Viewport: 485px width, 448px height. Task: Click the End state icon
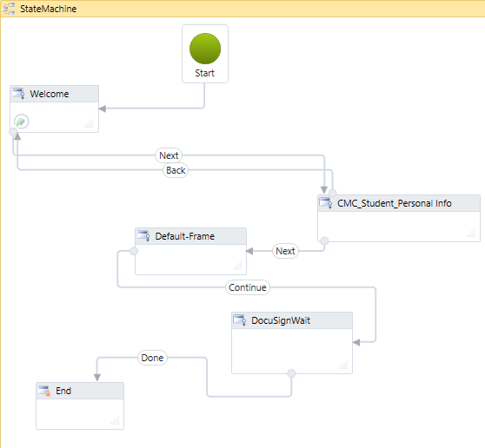point(44,391)
